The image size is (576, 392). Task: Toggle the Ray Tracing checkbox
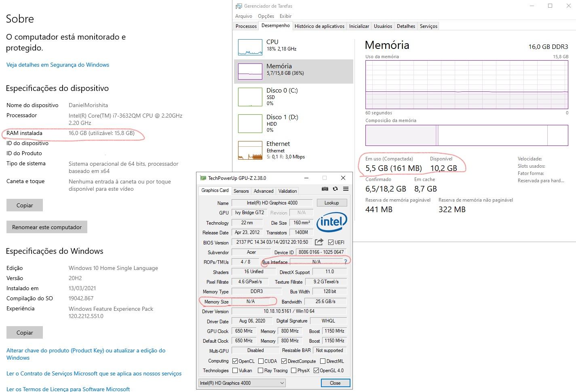tap(261, 371)
